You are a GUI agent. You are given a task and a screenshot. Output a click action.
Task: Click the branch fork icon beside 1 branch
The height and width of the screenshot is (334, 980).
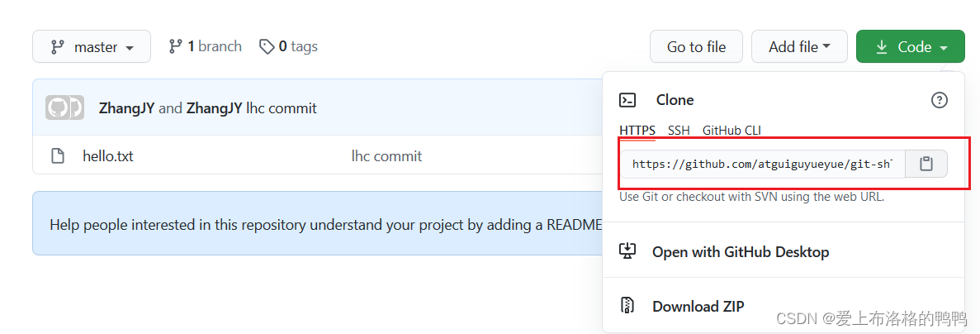coord(176,46)
